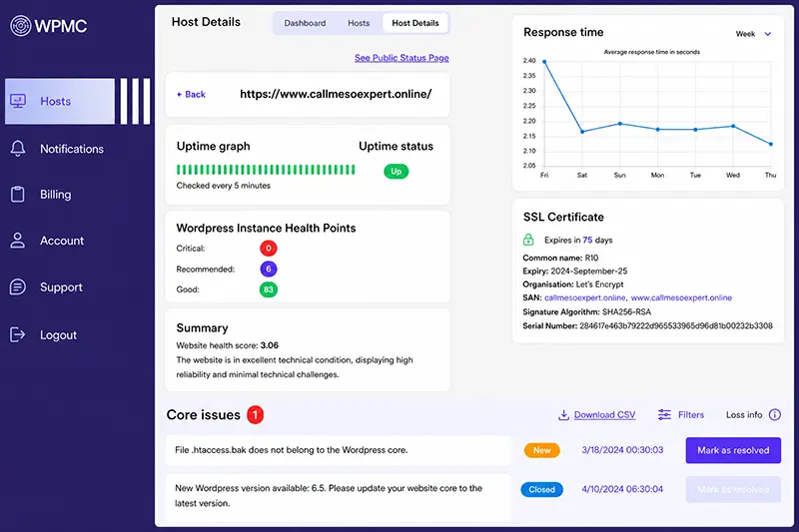Open the www.callmesoexpert.online SAN link
Screen dimensions: 799x532
(x=681, y=297)
